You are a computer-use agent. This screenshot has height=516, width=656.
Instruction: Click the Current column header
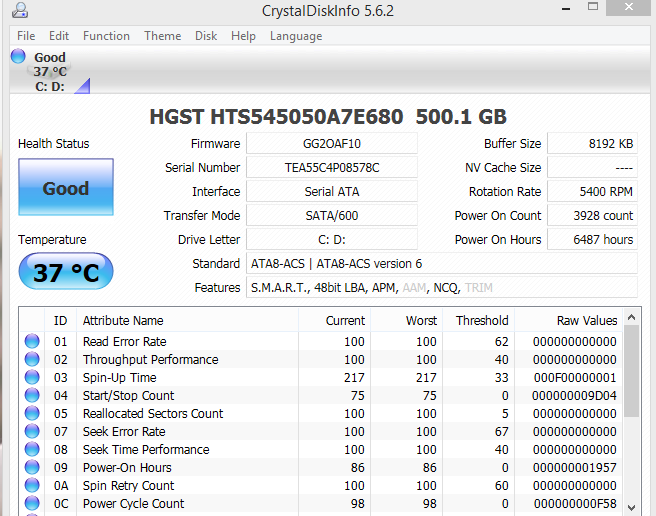(x=335, y=321)
